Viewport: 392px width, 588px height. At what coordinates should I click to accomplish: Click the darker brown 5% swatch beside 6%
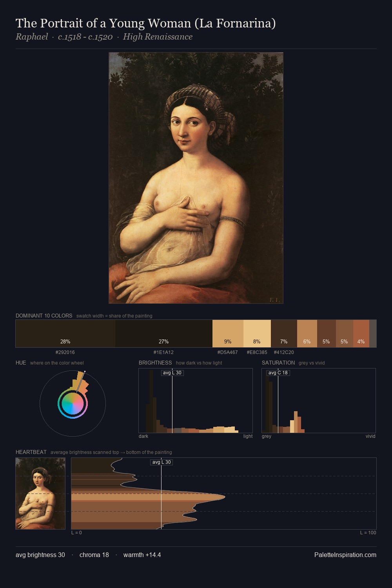327,334
